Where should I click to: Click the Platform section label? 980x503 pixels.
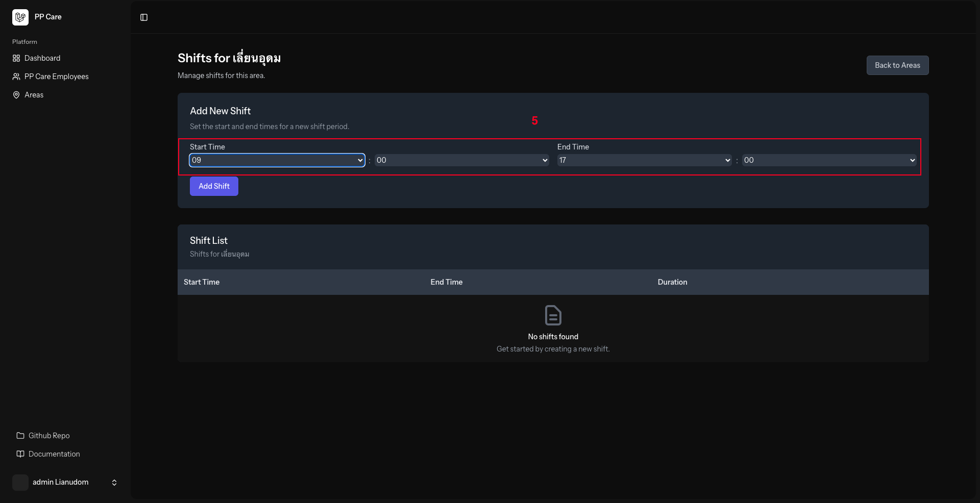pyautogui.click(x=24, y=42)
